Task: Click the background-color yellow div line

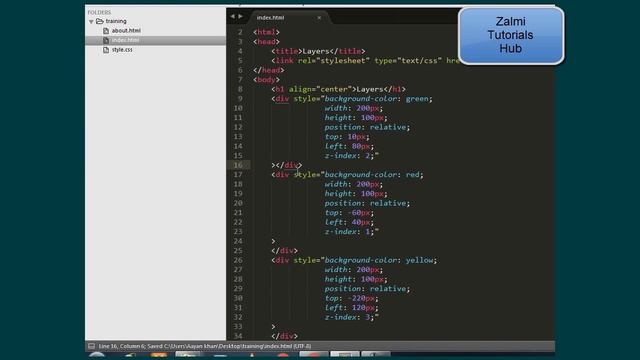Action: coord(354,260)
